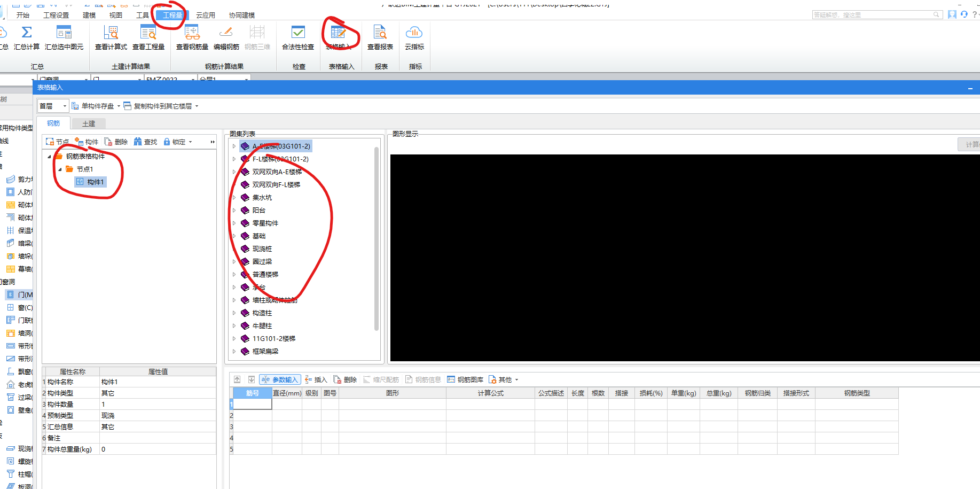Viewport: 980px width, 489px height.
Task: Expand the 11G101-2楼梯 atlas entry
Action: point(234,338)
